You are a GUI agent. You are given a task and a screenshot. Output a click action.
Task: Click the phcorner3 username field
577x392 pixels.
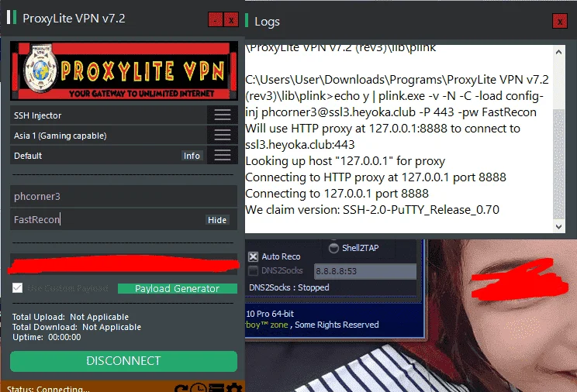123,196
